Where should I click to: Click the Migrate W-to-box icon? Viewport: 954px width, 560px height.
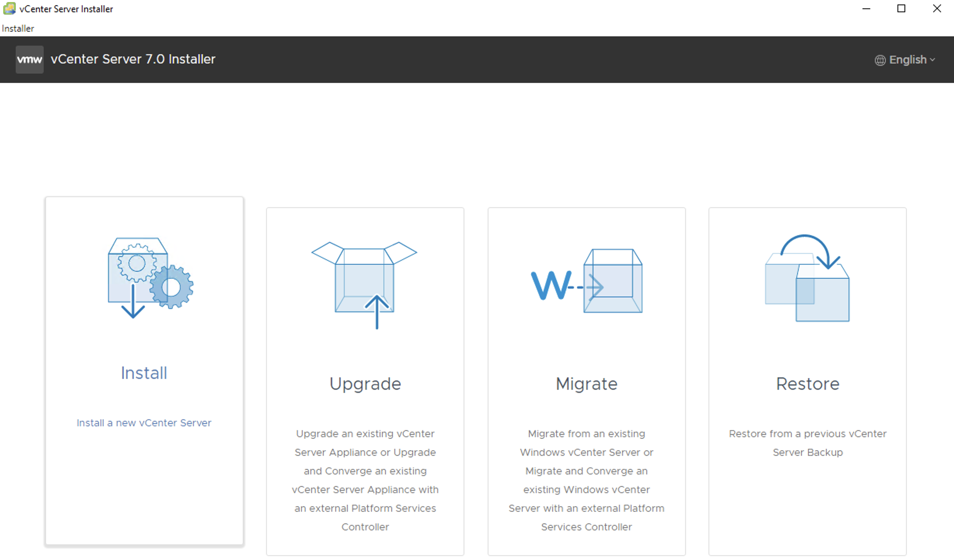pyautogui.click(x=586, y=281)
